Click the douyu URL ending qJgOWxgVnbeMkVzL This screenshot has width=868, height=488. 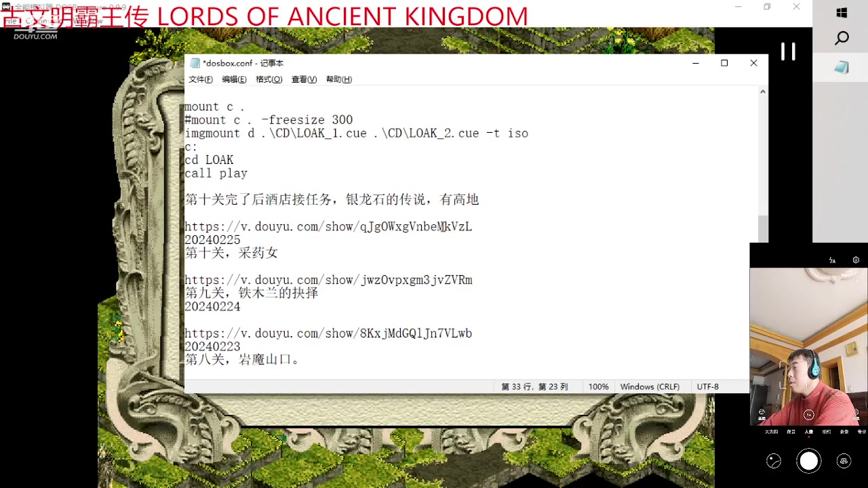(x=328, y=226)
